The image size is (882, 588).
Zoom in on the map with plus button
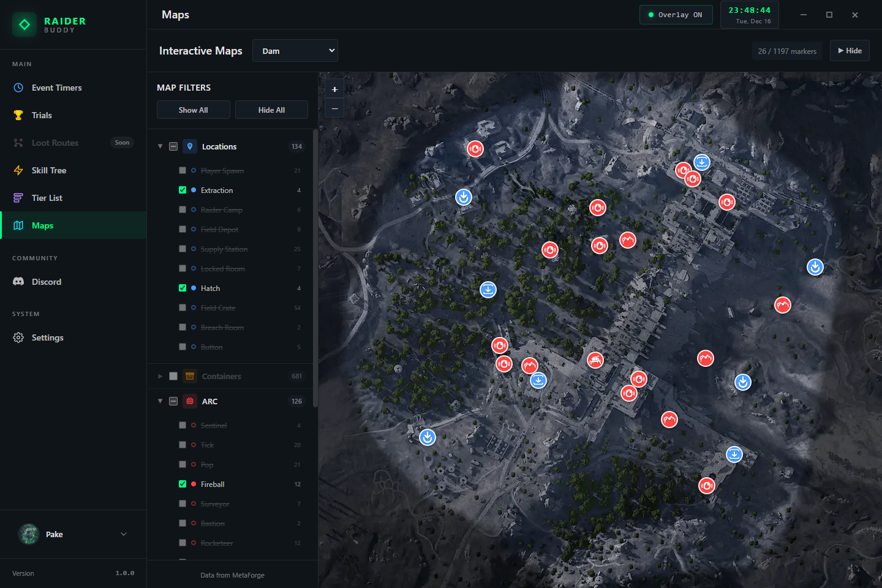point(334,89)
